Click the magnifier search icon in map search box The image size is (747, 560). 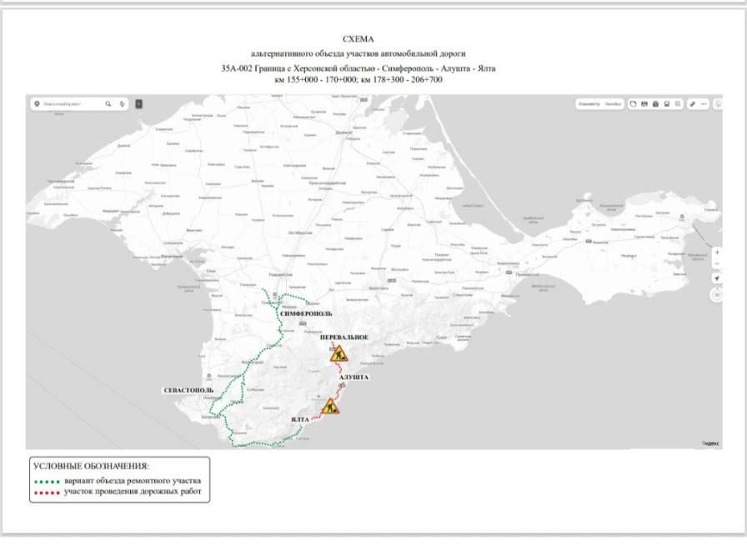[x=108, y=104]
